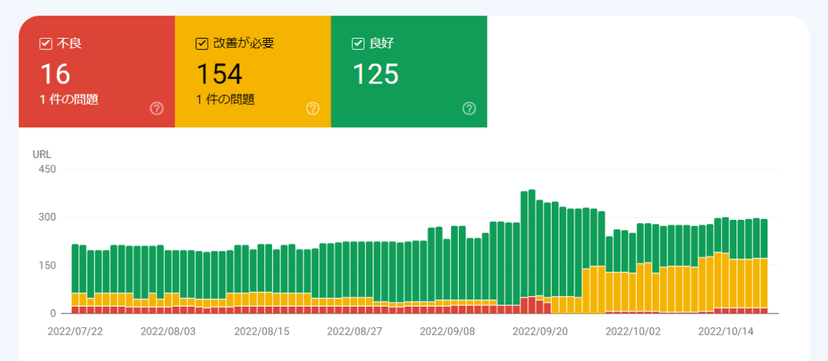The width and height of the screenshot is (828, 361).
Task: Click the last bar on chart's right end
Action: [x=764, y=267]
